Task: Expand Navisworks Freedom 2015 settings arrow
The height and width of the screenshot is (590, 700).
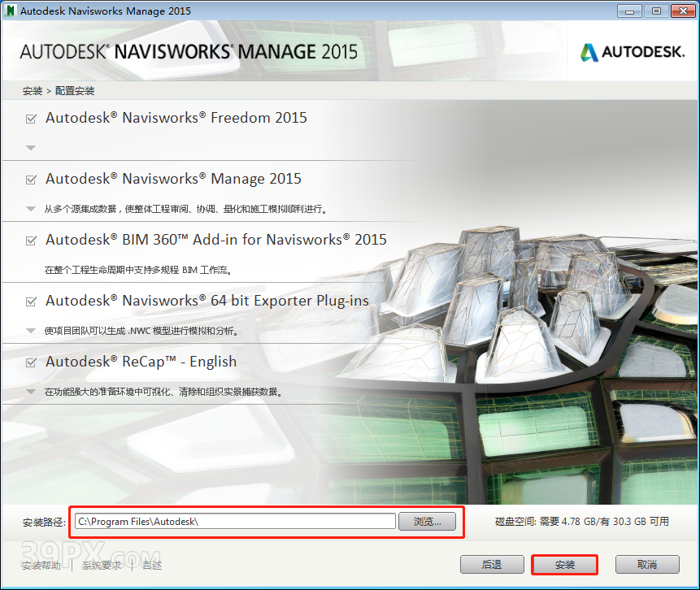Action: pyautogui.click(x=31, y=148)
